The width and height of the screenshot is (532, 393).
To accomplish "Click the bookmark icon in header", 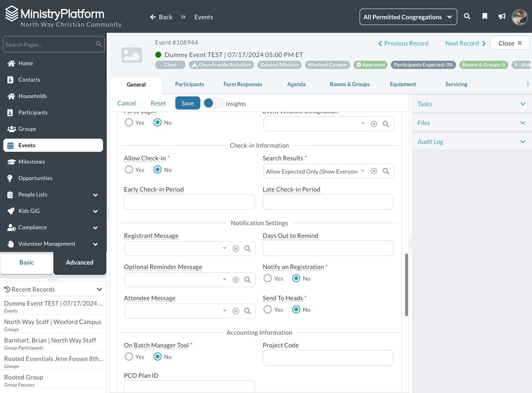I will point(485,16).
